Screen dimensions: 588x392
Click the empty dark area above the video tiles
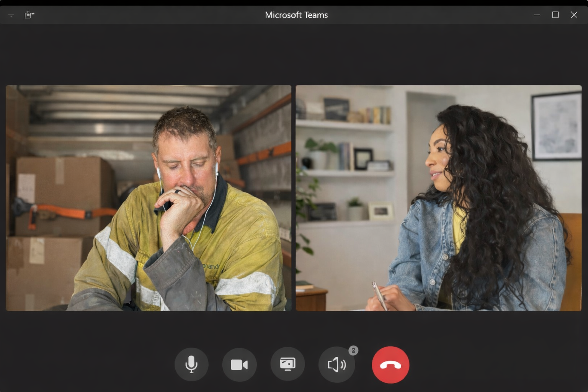pyautogui.click(x=294, y=54)
